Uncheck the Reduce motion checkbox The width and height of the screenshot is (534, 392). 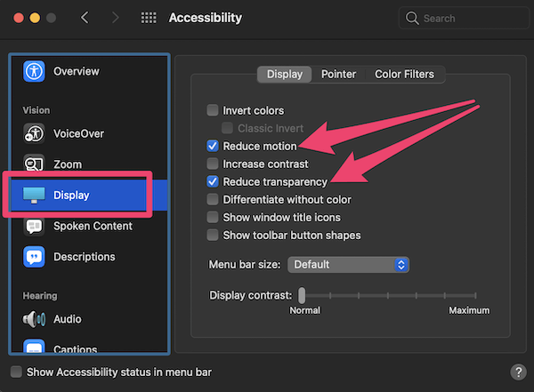point(213,146)
